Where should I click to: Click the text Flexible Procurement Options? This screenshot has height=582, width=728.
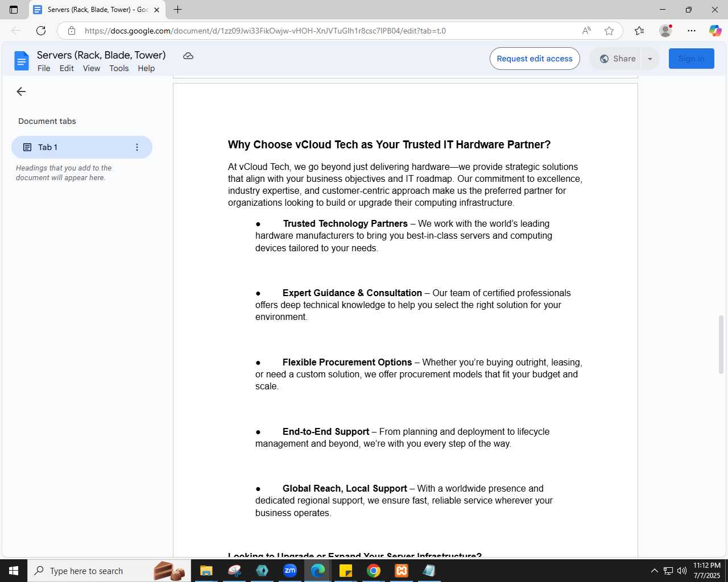click(x=347, y=362)
